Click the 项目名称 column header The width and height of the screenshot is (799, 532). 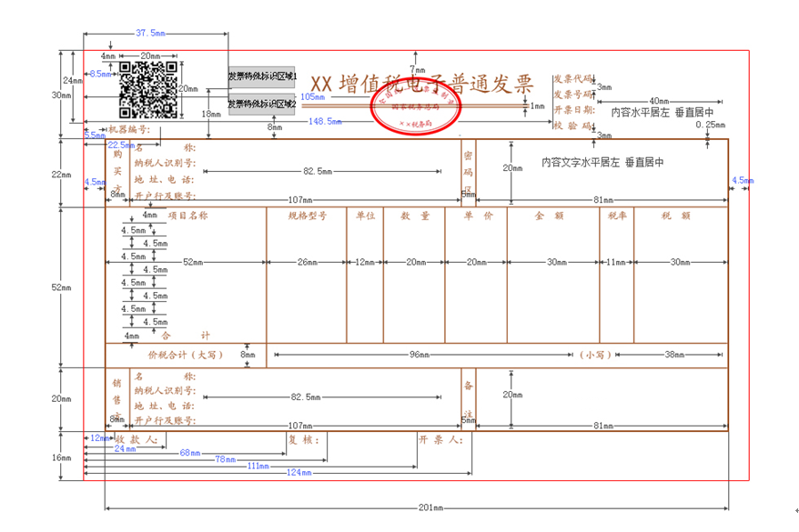187,216
